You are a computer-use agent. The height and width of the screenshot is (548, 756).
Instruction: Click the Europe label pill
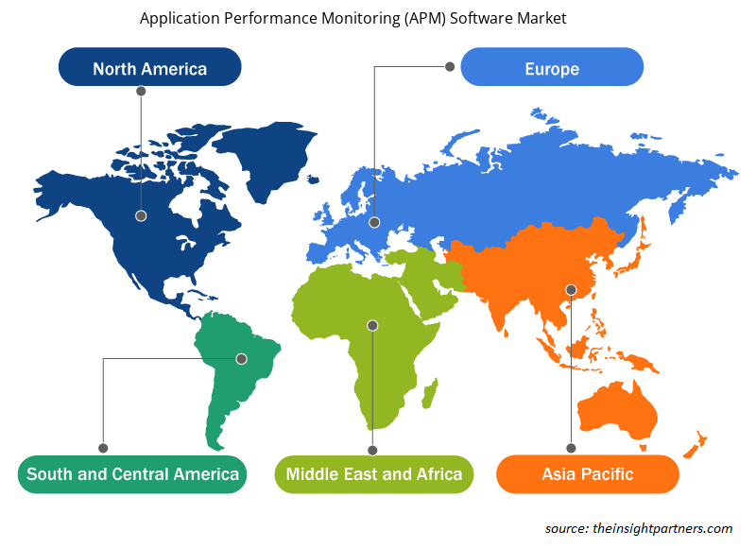pos(552,67)
